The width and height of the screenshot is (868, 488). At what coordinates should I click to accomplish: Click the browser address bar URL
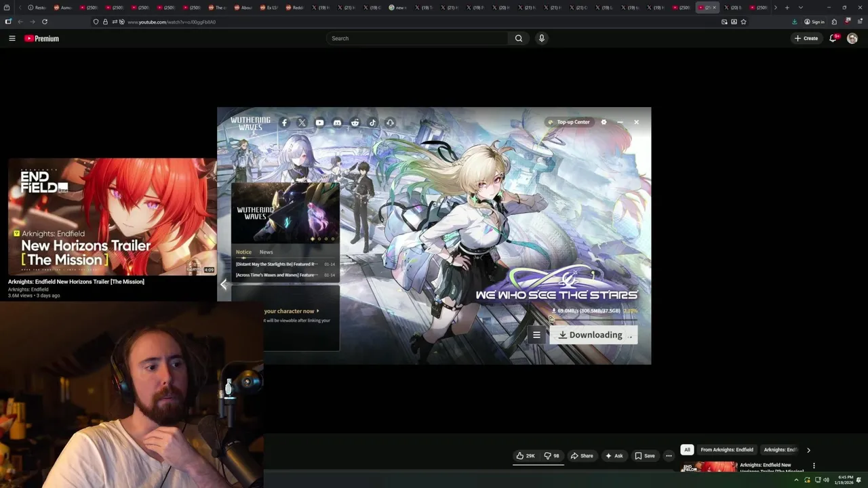click(x=172, y=22)
